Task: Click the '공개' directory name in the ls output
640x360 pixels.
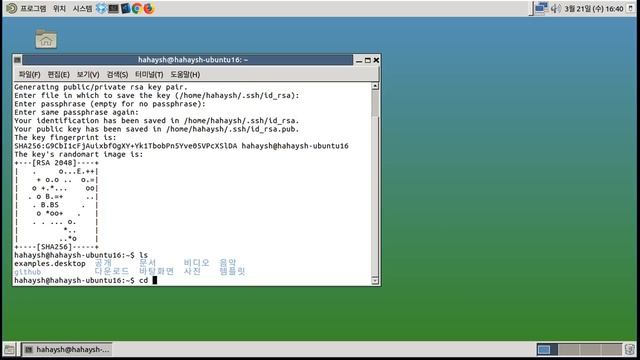Action: (x=103, y=263)
